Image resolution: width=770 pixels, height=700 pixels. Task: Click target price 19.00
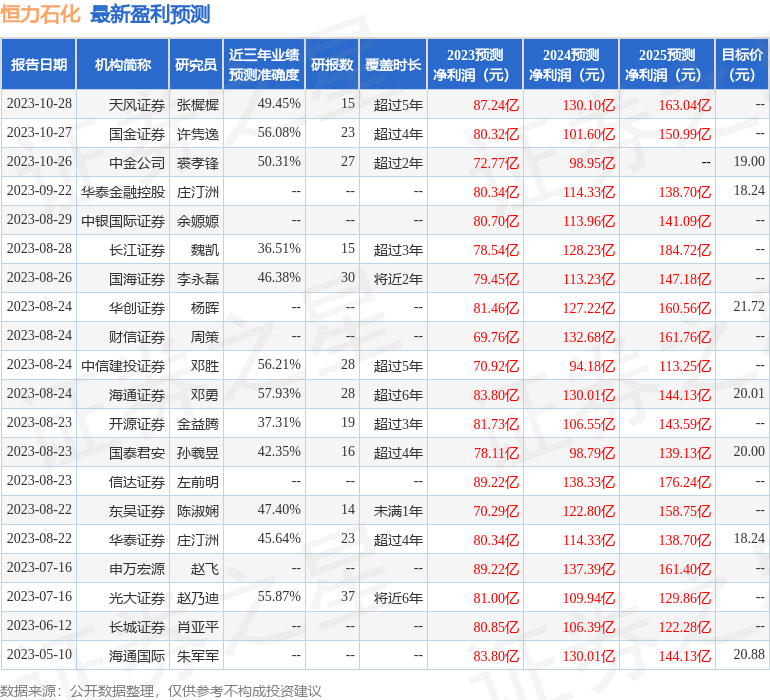[x=749, y=161]
